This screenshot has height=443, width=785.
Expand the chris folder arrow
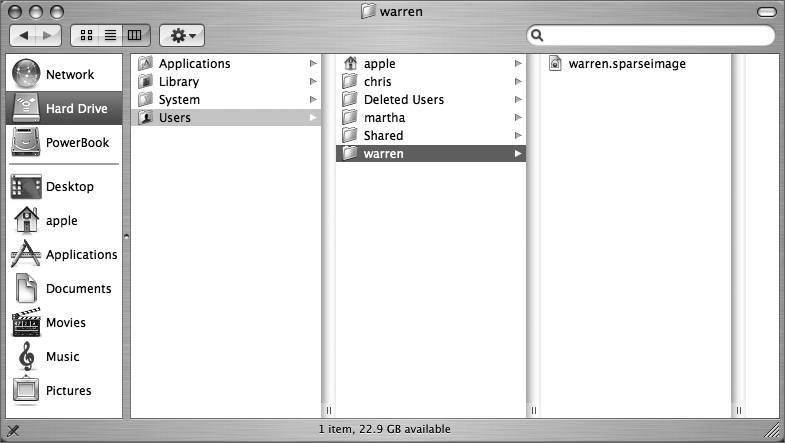point(518,82)
